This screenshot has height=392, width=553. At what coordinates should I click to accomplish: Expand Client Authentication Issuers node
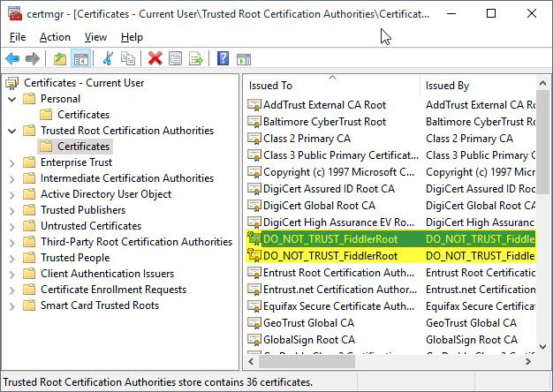12,275
